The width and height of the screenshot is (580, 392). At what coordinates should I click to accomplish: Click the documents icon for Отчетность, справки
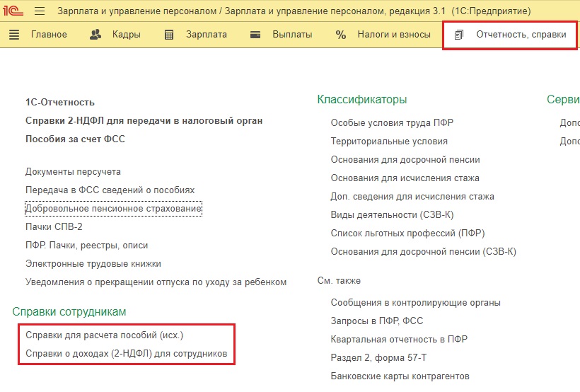(458, 35)
